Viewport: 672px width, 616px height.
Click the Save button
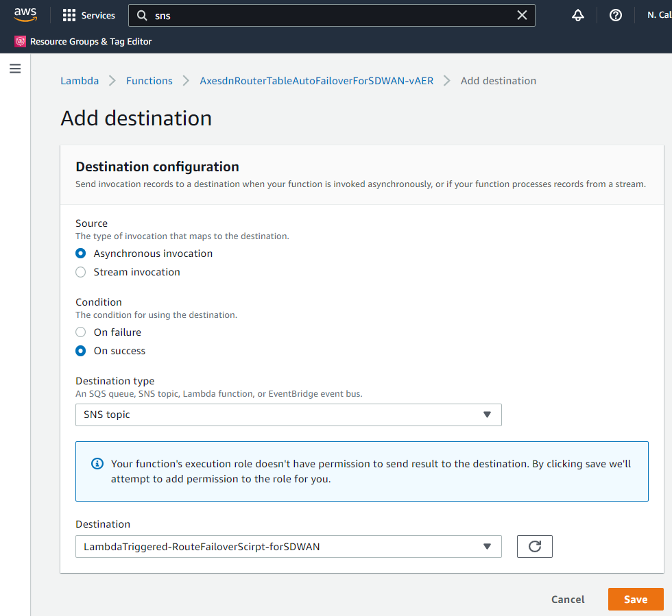coord(635,599)
